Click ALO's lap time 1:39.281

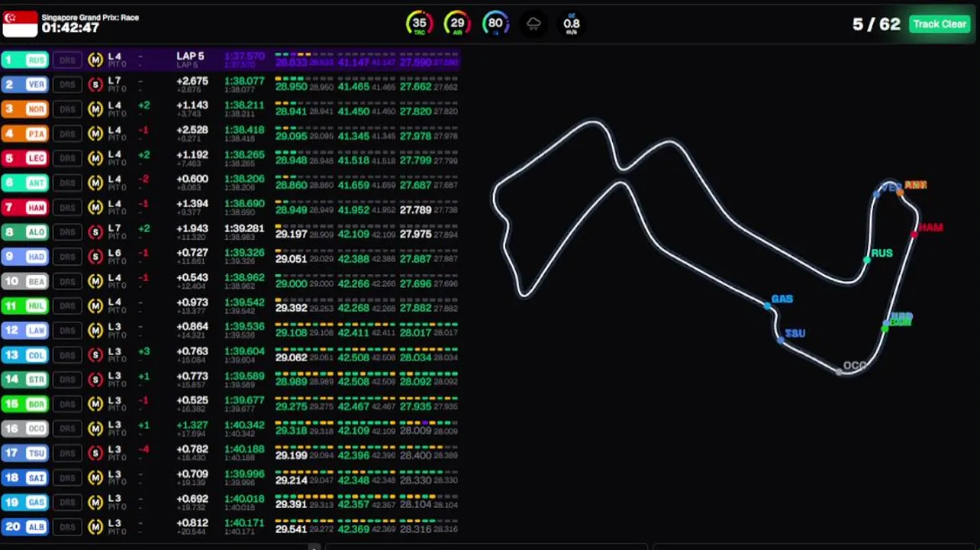pyautogui.click(x=244, y=228)
